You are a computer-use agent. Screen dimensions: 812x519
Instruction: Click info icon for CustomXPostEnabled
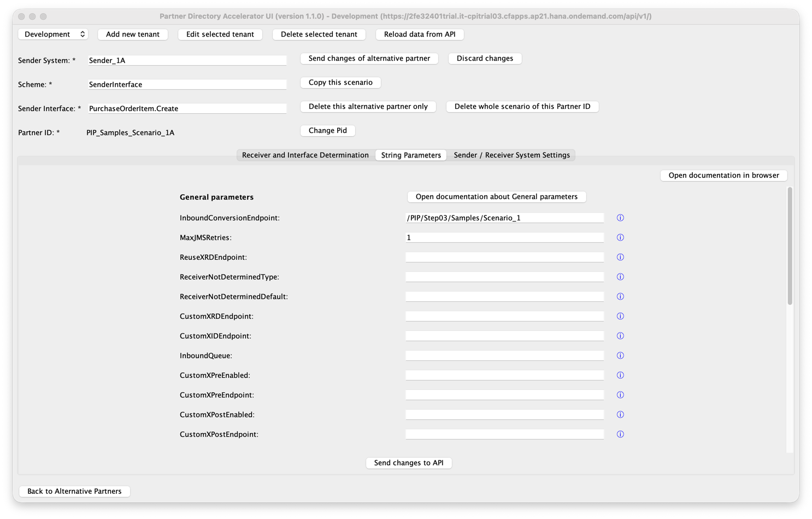pos(620,415)
